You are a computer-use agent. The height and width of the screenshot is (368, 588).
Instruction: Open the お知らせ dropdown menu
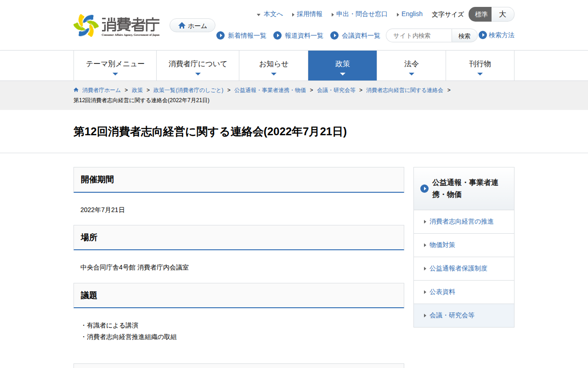(274, 66)
